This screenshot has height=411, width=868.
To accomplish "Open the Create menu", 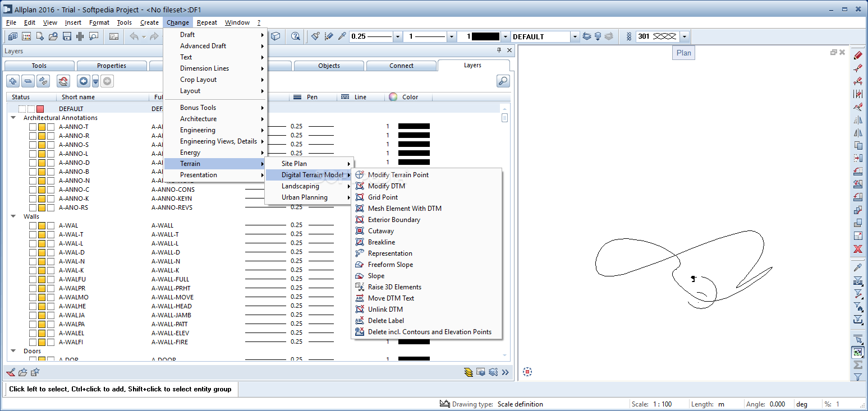I will tap(149, 22).
